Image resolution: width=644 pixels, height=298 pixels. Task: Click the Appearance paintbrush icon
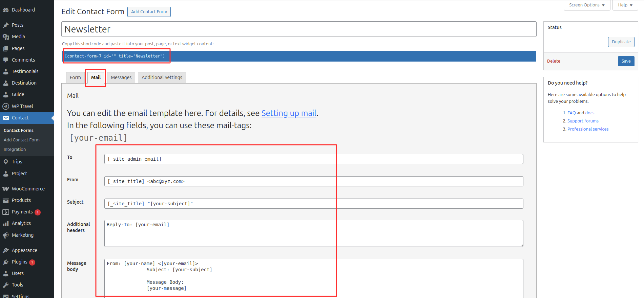click(x=6, y=250)
